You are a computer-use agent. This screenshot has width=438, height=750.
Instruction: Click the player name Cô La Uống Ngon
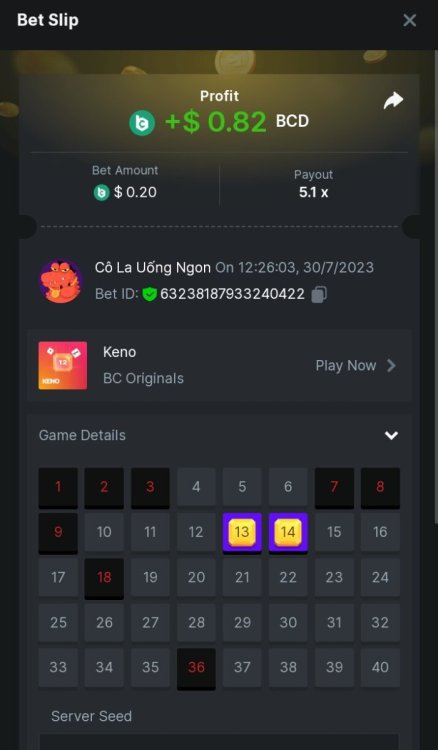tap(153, 268)
